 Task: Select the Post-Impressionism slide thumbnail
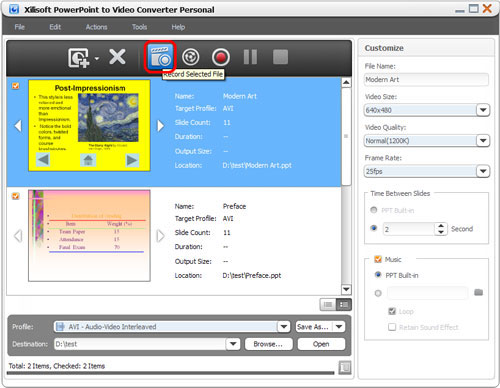click(x=89, y=125)
